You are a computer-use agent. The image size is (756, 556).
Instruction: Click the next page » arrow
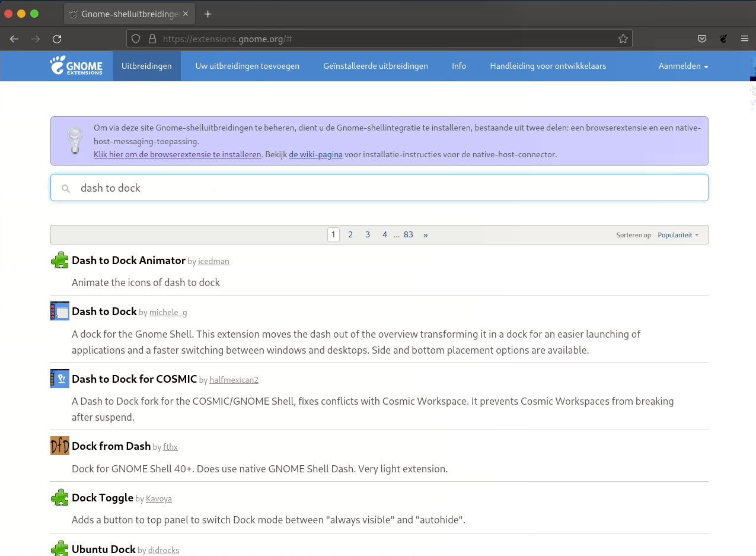[426, 234]
